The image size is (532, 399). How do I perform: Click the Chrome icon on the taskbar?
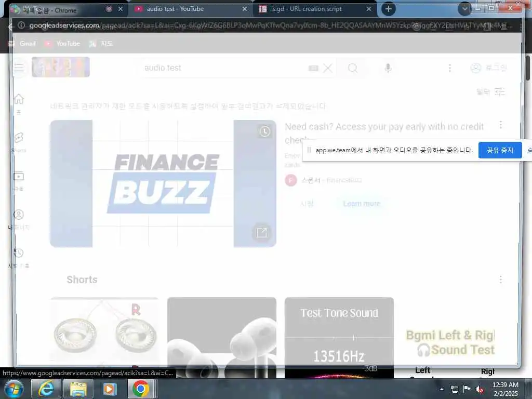point(140,389)
